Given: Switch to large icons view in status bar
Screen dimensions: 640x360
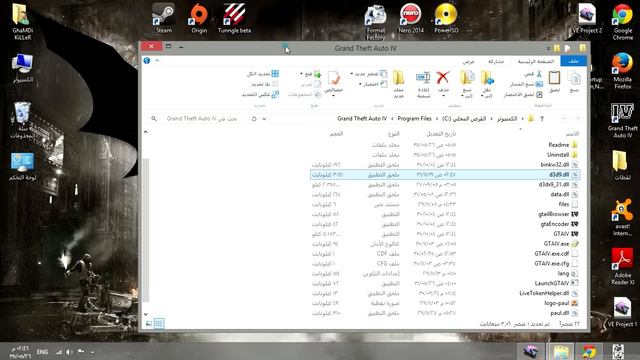Looking at the screenshot, I should 149,324.
